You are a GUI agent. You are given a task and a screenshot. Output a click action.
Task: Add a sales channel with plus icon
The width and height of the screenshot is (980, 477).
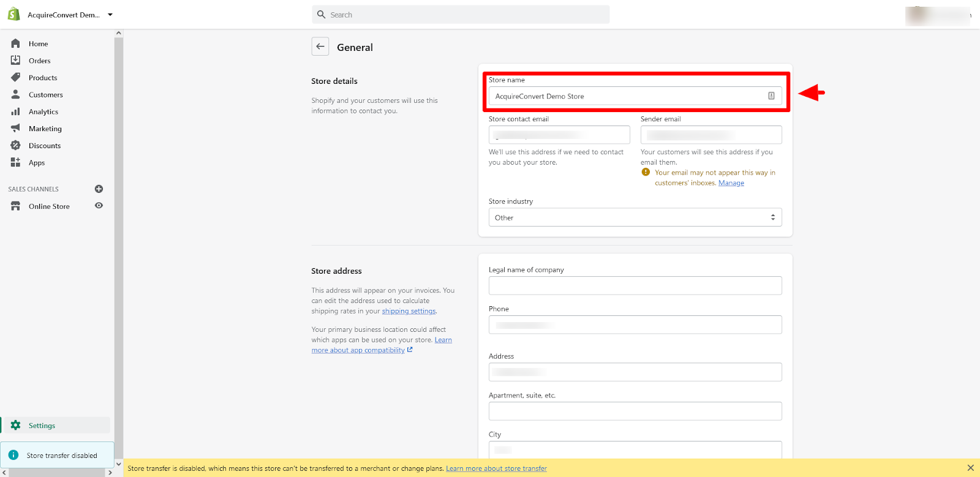(99, 189)
